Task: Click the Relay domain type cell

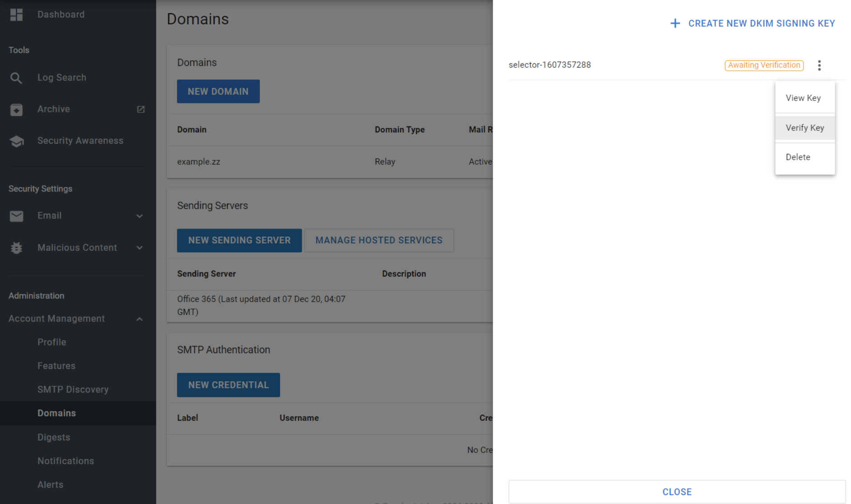Action: (x=385, y=162)
